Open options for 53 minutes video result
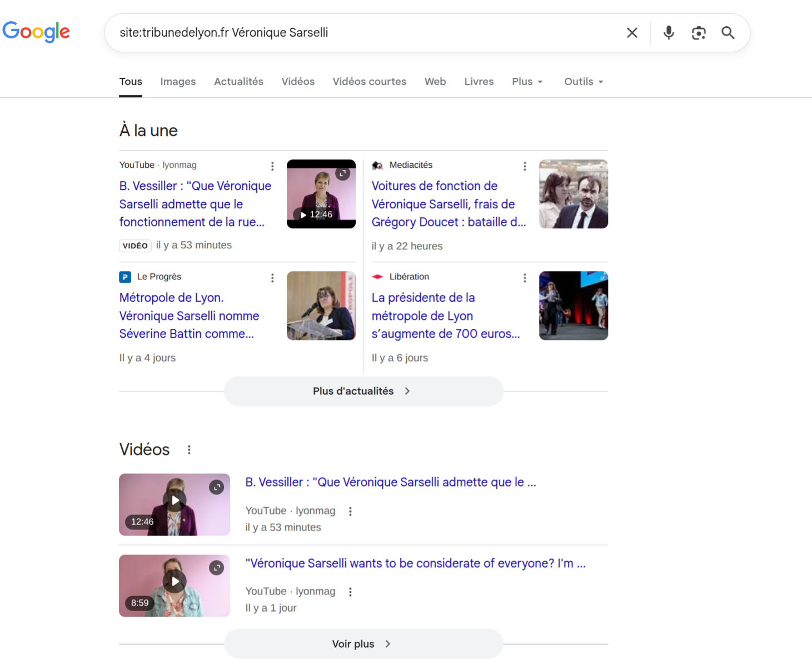 point(350,511)
